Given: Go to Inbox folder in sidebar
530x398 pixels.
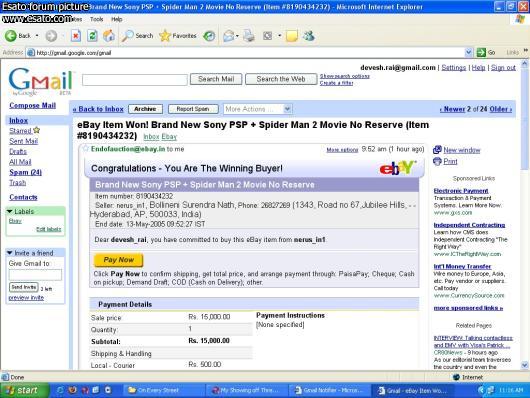Looking at the screenshot, I should [19, 120].
